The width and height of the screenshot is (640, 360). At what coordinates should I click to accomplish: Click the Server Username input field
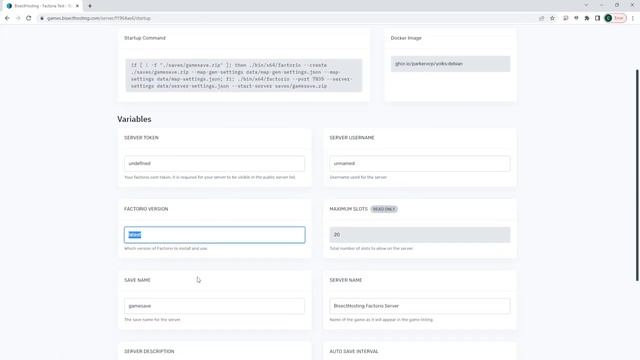click(x=420, y=163)
